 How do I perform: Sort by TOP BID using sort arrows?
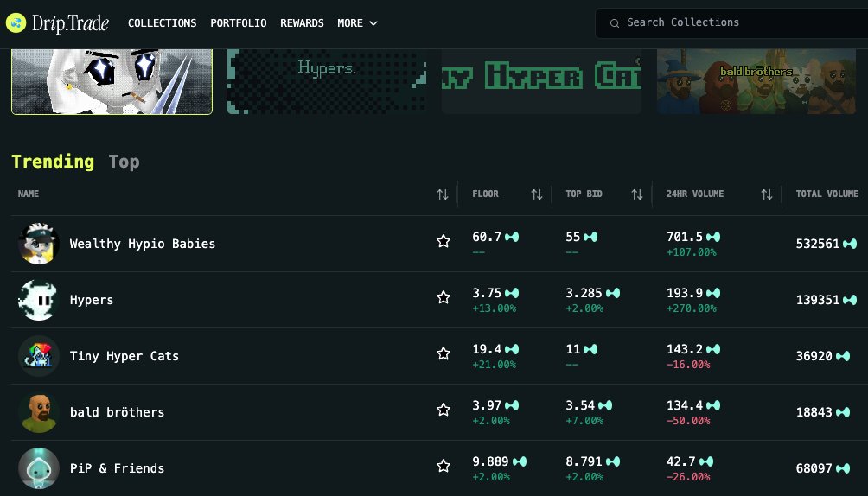click(x=637, y=194)
